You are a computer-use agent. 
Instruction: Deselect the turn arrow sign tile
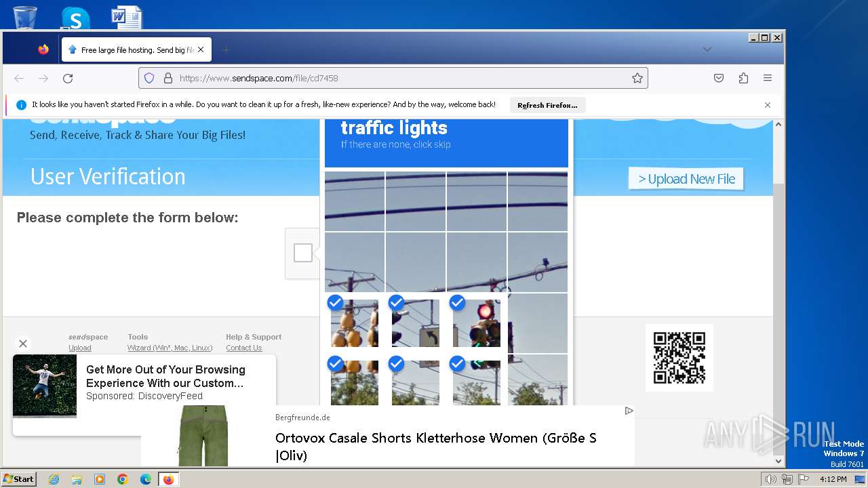coord(416,323)
